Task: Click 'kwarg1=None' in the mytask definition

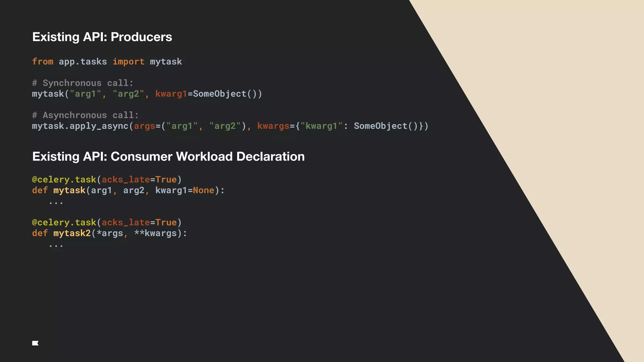Action: (x=184, y=190)
